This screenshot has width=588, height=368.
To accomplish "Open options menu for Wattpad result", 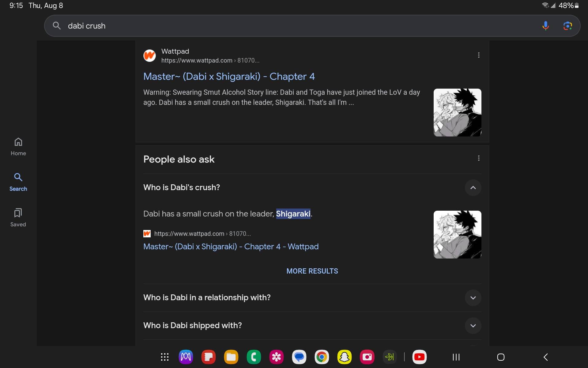I will (479, 55).
